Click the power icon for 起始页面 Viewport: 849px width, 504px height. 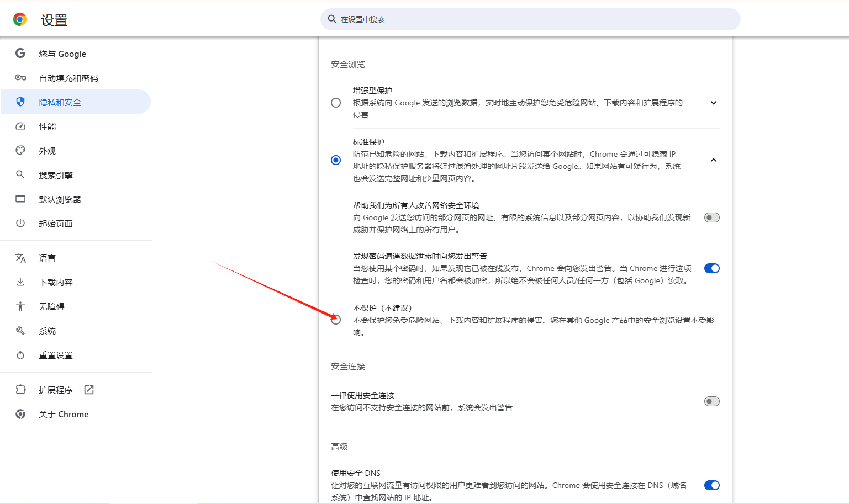(20, 224)
